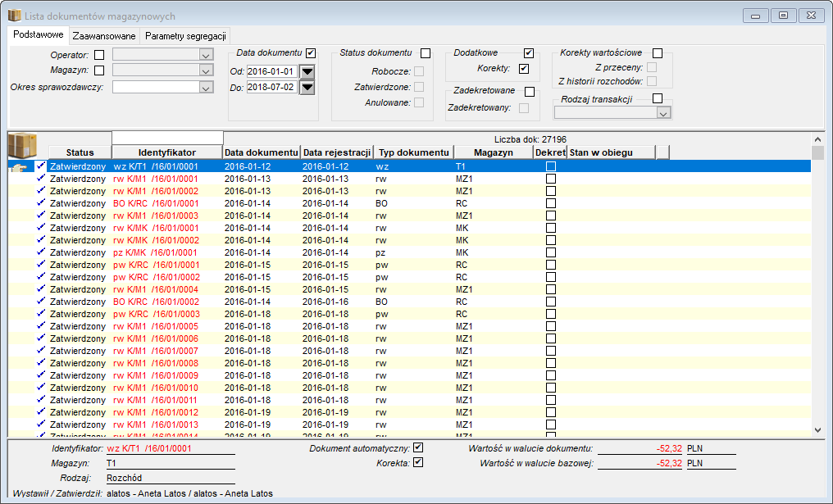Select row rw K/M1 /16/01/0010
This screenshot has height=504, width=833.
(x=409, y=387)
